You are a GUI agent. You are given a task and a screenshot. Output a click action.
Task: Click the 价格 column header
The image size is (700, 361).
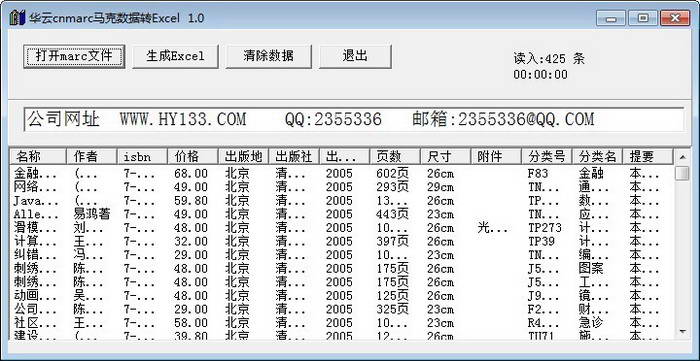[x=192, y=157]
